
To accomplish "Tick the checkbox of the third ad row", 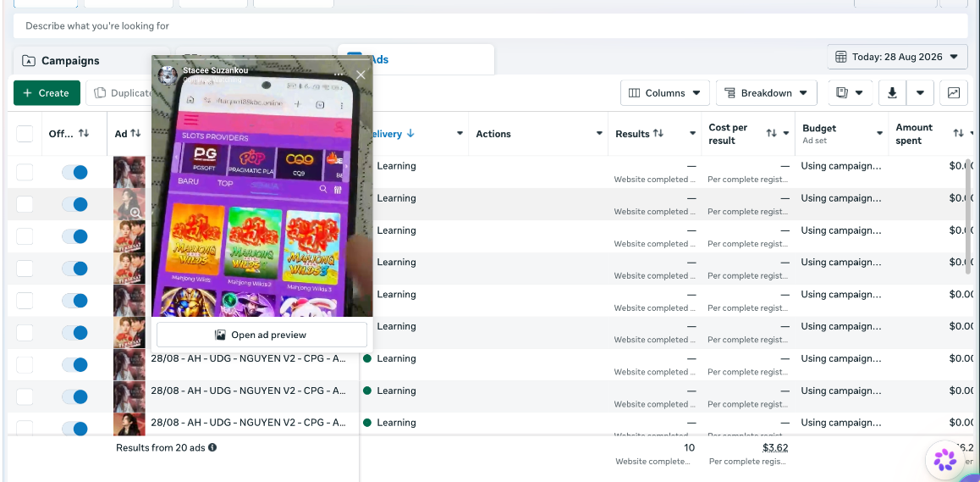I will click(25, 236).
